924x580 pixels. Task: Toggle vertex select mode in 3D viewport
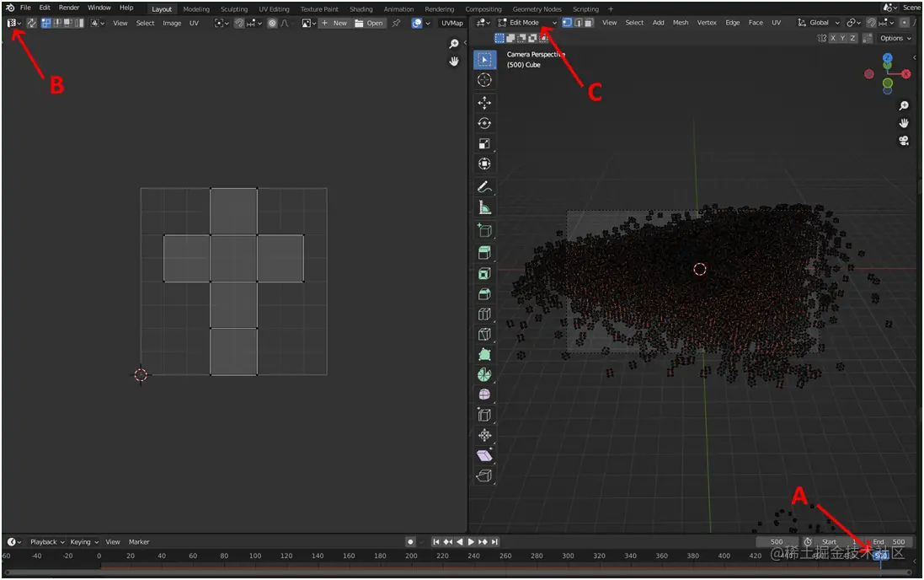pyautogui.click(x=567, y=23)
